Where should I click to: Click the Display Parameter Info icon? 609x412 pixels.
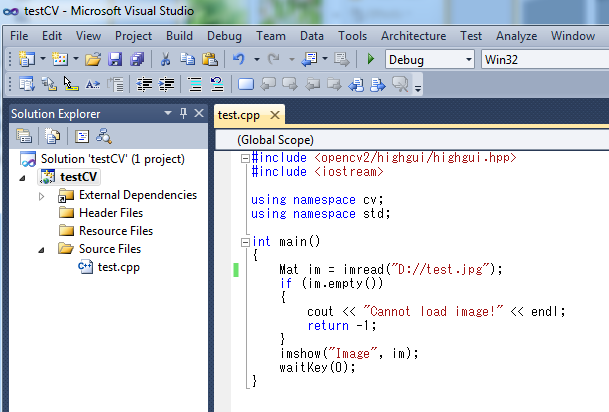click(x=49, y=84)
